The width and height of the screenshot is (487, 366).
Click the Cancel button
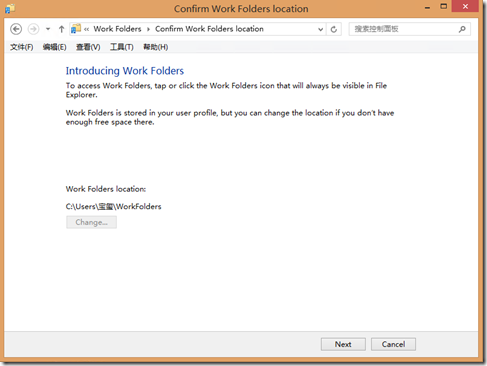click(393, 344)
